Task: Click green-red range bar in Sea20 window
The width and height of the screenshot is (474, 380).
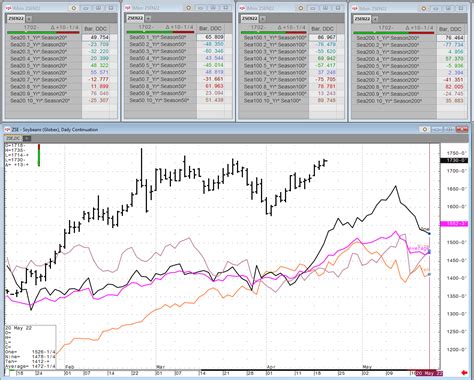Action: pyautogui.click(x=43, y=32)
